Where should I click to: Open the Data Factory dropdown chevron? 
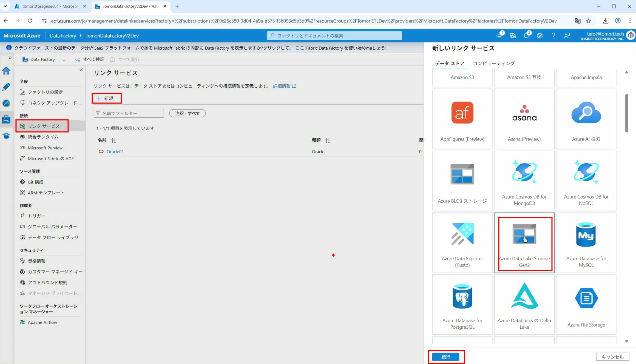tap(64, 60)
